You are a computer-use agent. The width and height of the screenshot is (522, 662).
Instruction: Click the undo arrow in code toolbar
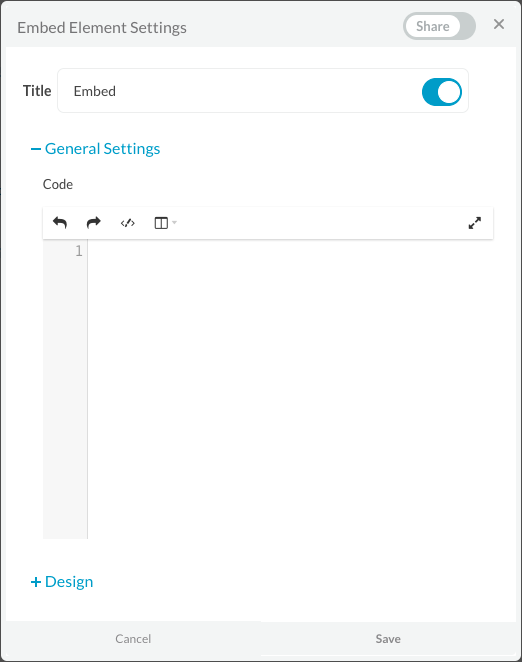(60, 222)
